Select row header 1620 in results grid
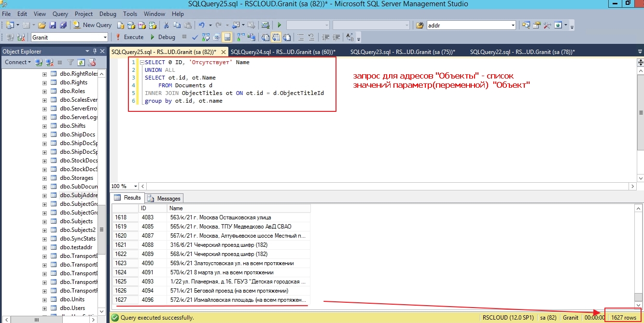The height and width of the screenshot is (323, 644). coord(125,236)
